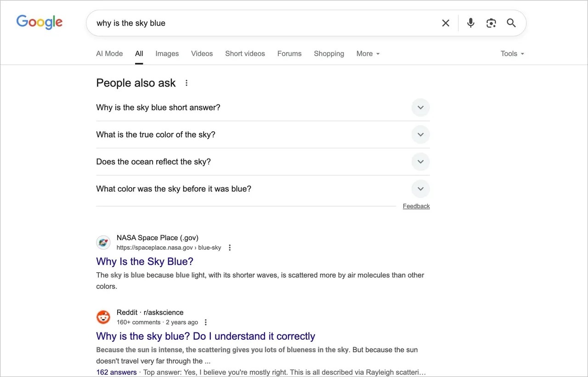588x377 pixels.
Task: Open options menu next to People also ask
Action: pos(187,83)
